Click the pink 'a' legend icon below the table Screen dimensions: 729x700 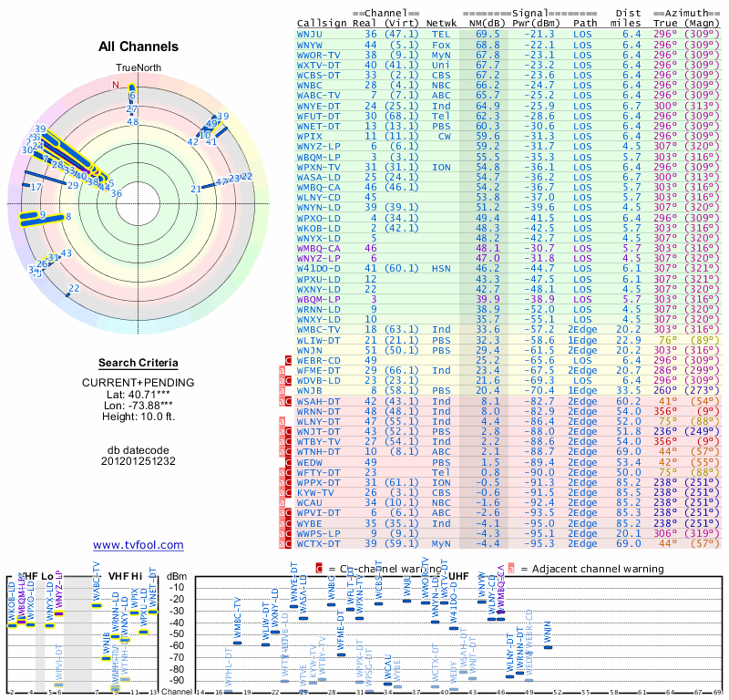[x=511, y=569]
